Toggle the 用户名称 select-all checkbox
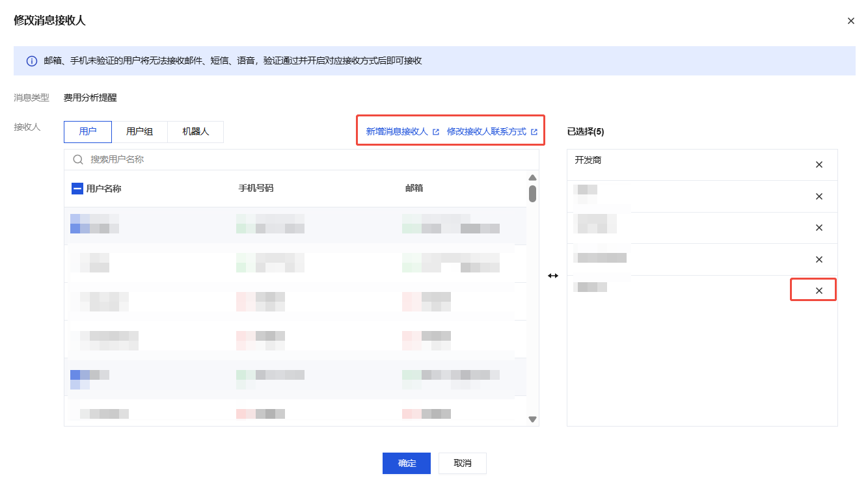Screen dimensions: 868x489 pyautogui.click(x=77, y=189)
